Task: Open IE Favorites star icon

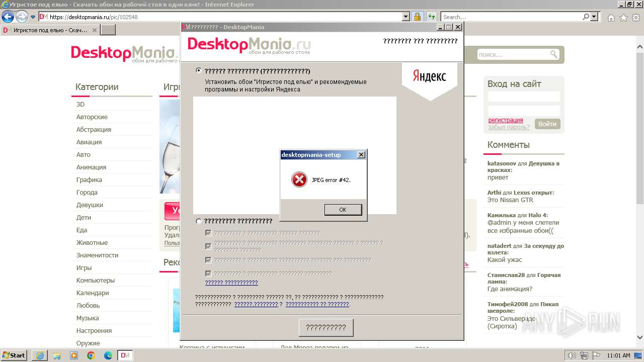Action: [623, 18]
